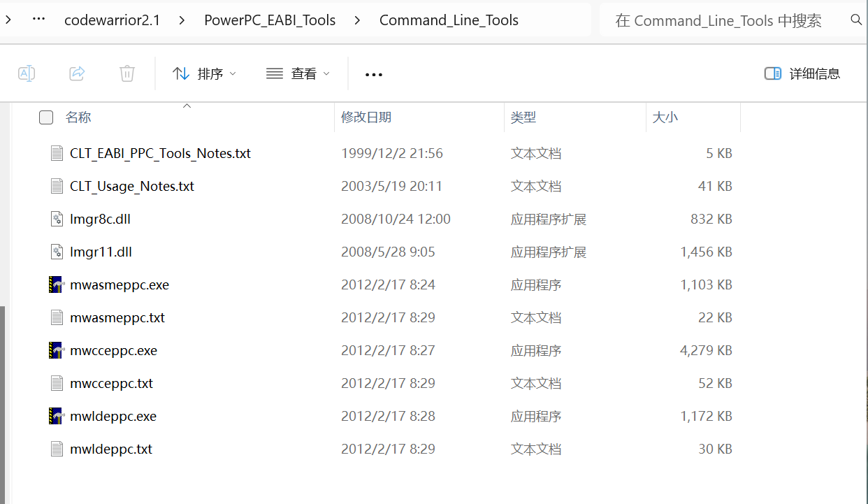This screenshot has height=504, width=868.
Task: Navigate to codewarrior2.1 via the breadcrumb
Action: [x=113, y=20]
